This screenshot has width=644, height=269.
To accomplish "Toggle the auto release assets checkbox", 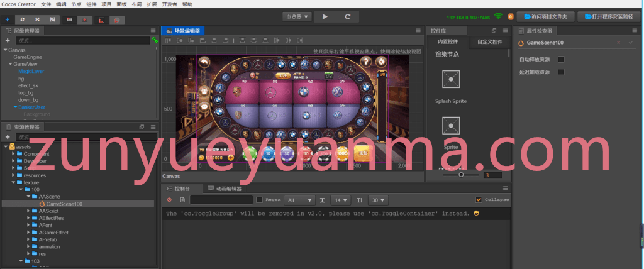I will pos(561,59).
